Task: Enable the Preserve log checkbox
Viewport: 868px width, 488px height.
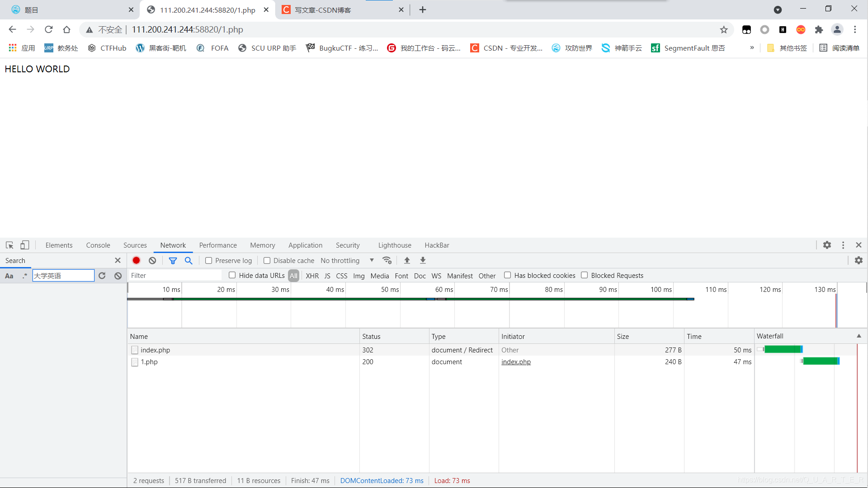Action: click(208, 261)
